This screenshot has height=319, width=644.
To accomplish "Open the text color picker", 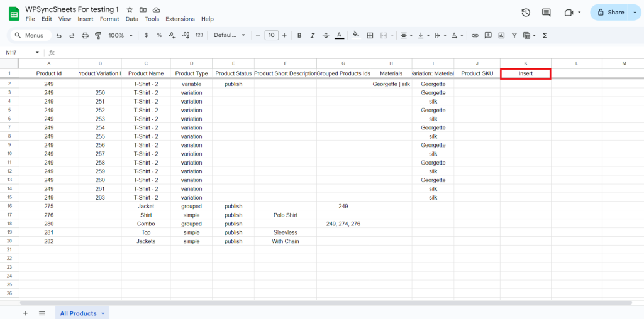I will point(339,36).
